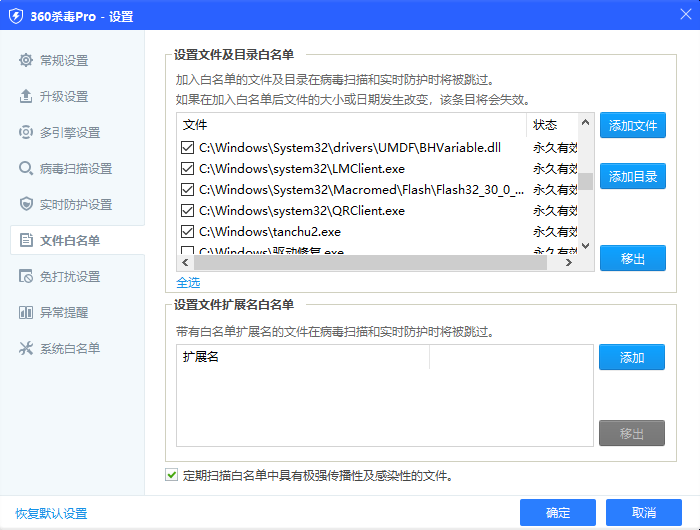Viewport: 700px width, 530px height.
Task: Click the 状态 column header
Action: click(552, 125)
